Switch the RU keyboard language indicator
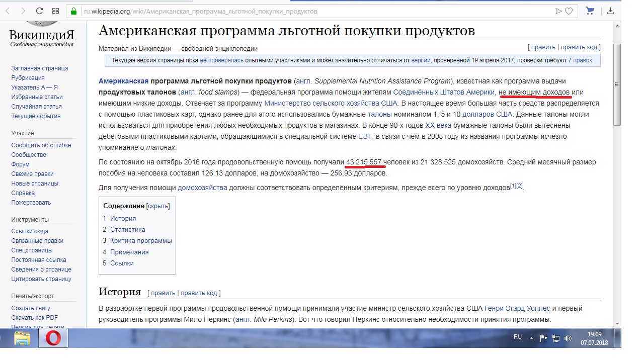This screenshot has height=362, width=644. [517, 337]
